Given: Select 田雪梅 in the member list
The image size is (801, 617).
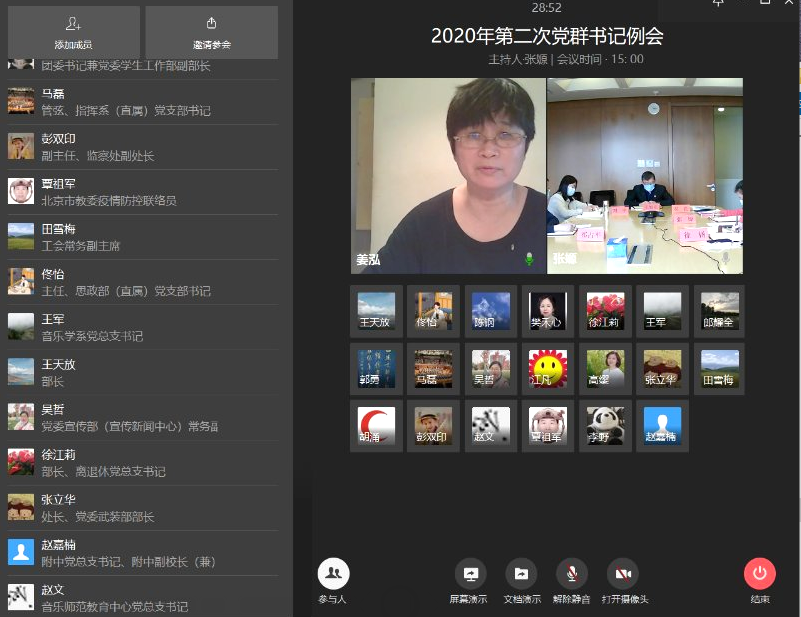Looking at the screenshot, I should coord(143,237).
